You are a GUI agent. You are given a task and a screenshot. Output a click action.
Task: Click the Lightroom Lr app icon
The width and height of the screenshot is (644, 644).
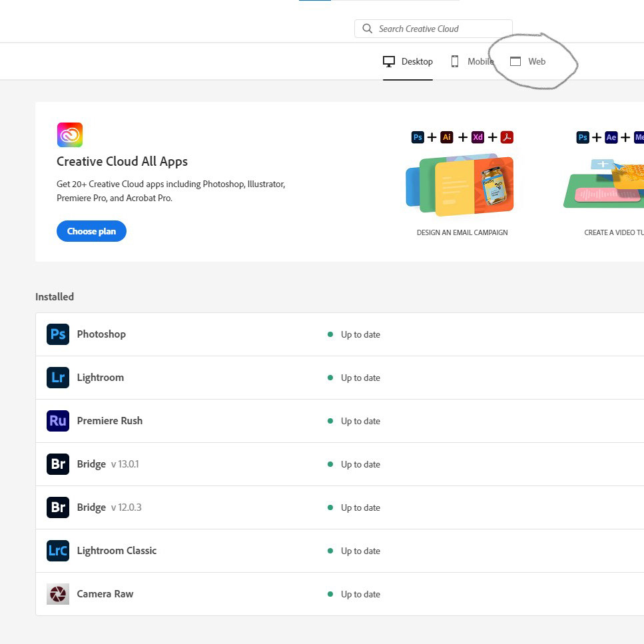[x=58, y=378]
